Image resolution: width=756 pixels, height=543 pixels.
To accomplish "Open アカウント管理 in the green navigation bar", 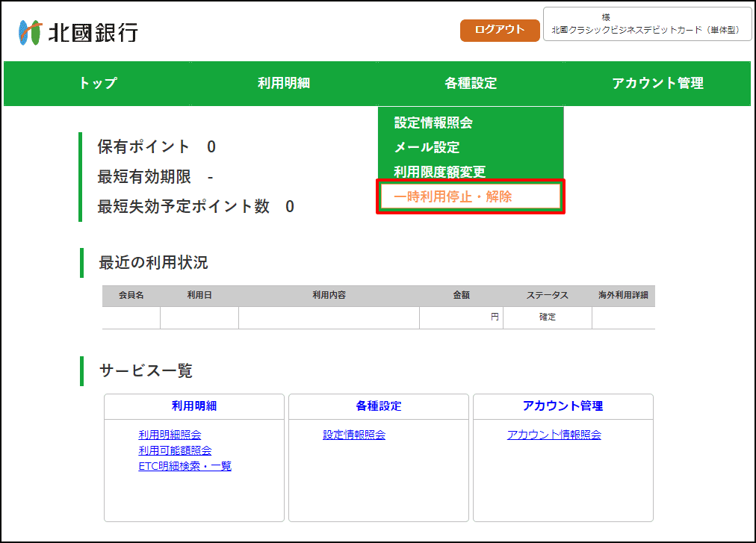I will click(657, 84).
